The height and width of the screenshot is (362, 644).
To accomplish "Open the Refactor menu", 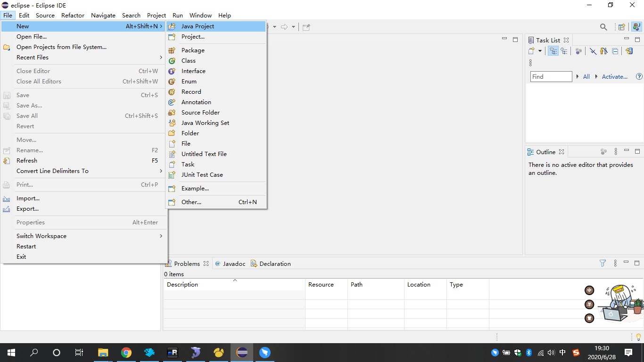I will click(73, 15).
